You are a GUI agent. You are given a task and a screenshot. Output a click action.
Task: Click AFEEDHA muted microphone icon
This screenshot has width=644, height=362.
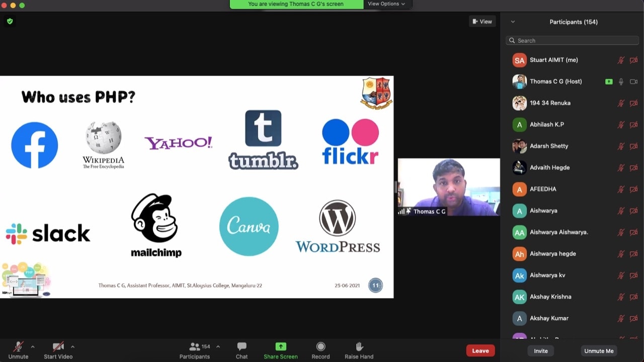[621, 189]
